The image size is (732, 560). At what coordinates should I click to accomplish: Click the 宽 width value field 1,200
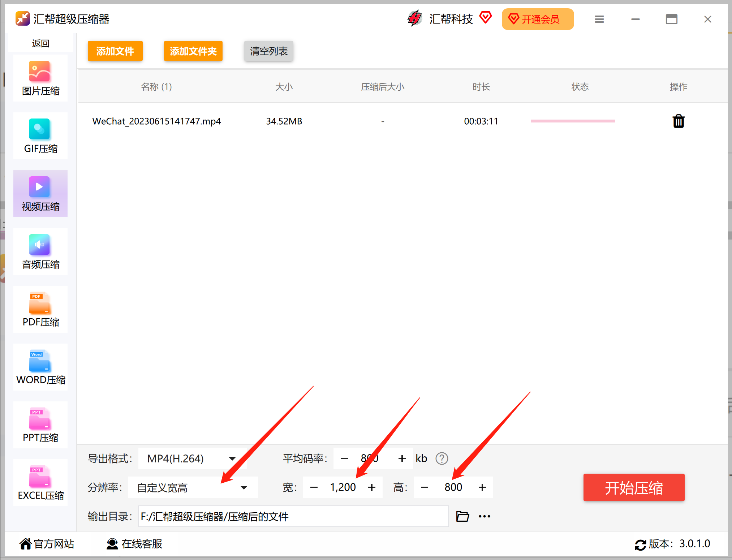pos(343,487)
